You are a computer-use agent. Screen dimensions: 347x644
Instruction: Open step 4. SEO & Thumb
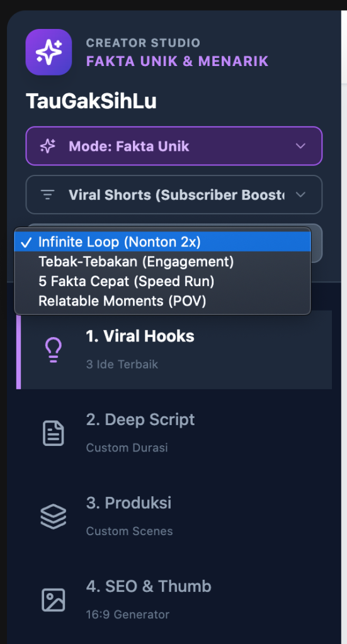174,600
